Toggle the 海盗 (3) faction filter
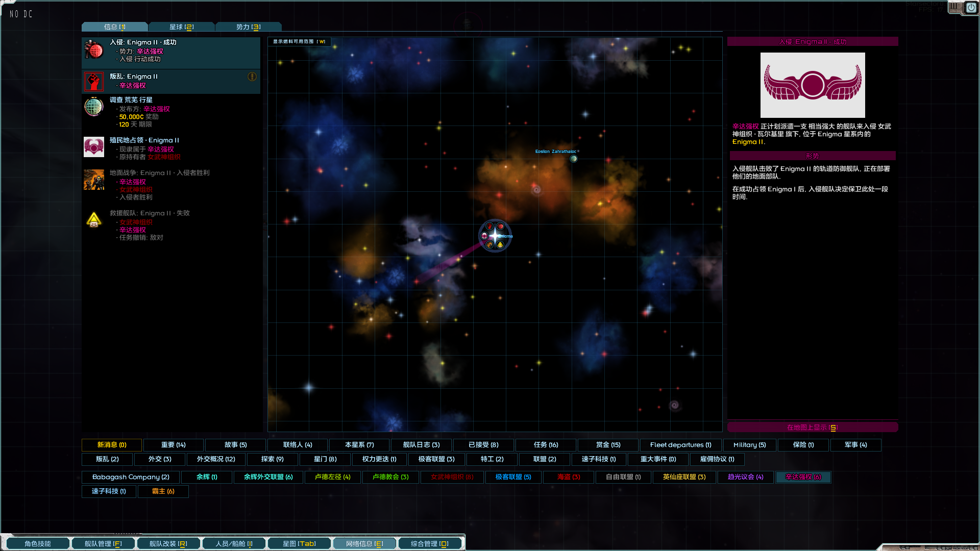980x551 pixels. [569, 477]
